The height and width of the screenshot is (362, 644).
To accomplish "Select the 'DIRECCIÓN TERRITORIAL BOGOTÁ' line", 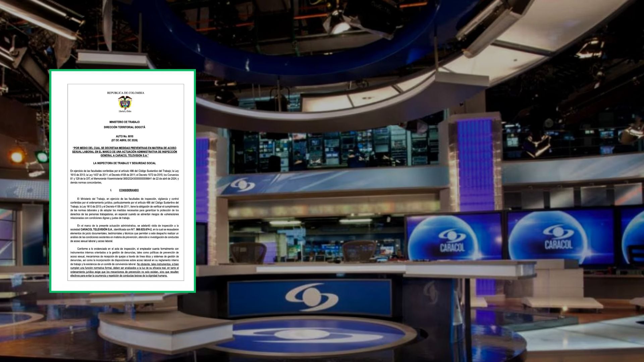I will 125,127.
